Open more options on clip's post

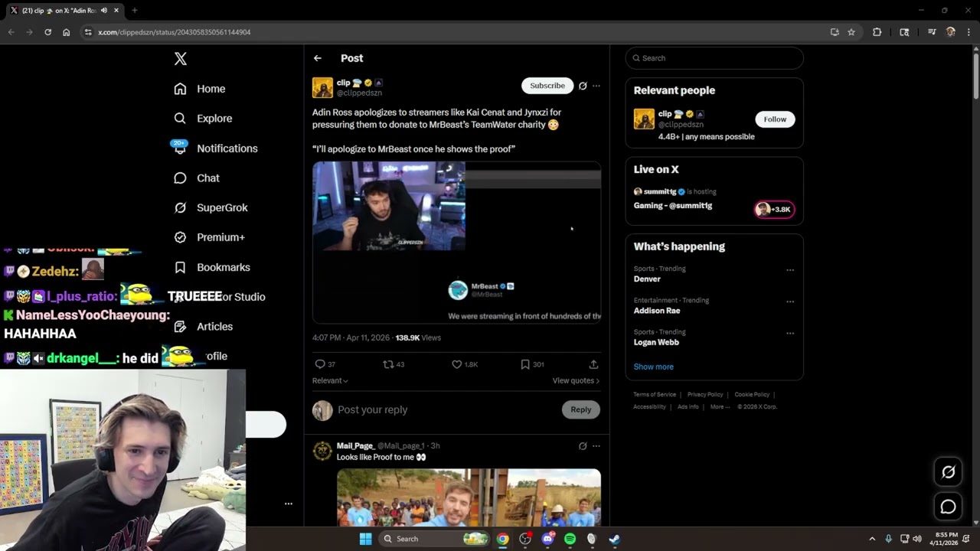point(596,86)
